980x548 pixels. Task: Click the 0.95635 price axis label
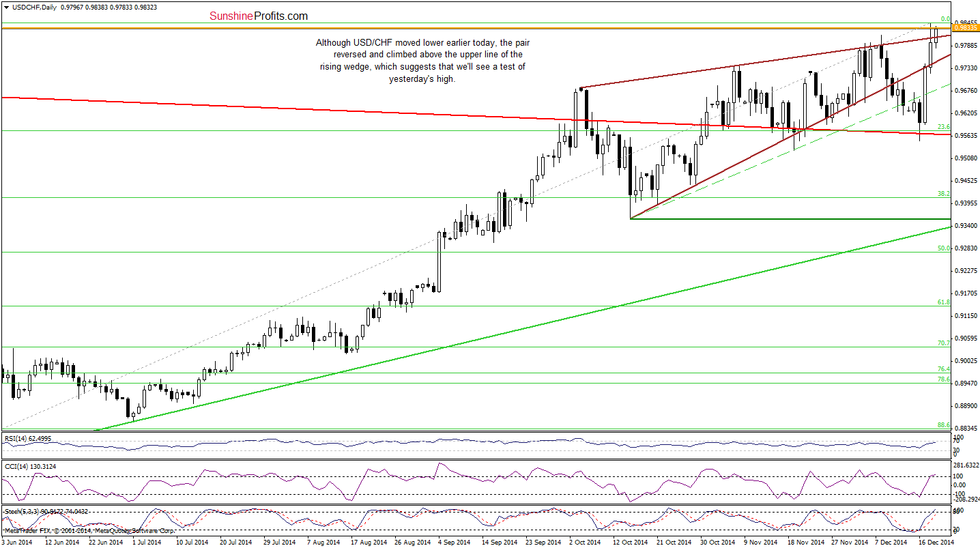(x=966, y=136)
